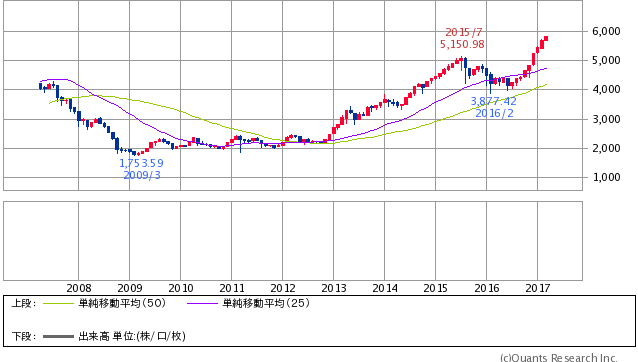Click the 2014 year axis label

tap(385, 288)
